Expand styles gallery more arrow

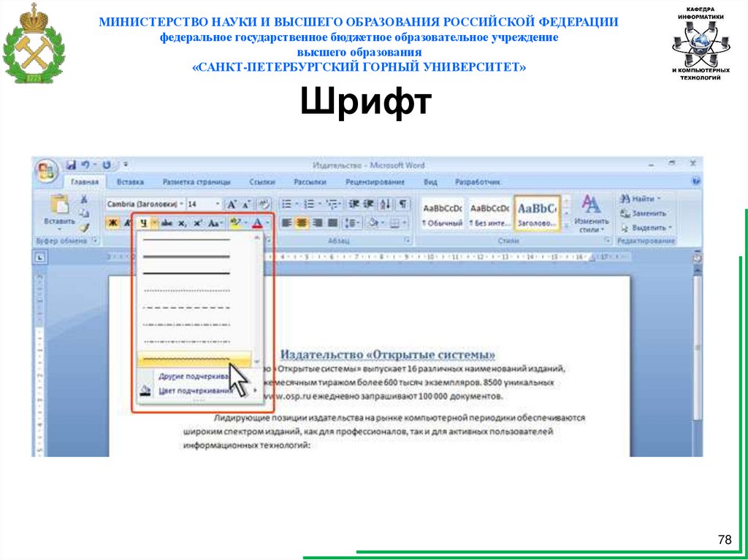(x=566, y=226)
